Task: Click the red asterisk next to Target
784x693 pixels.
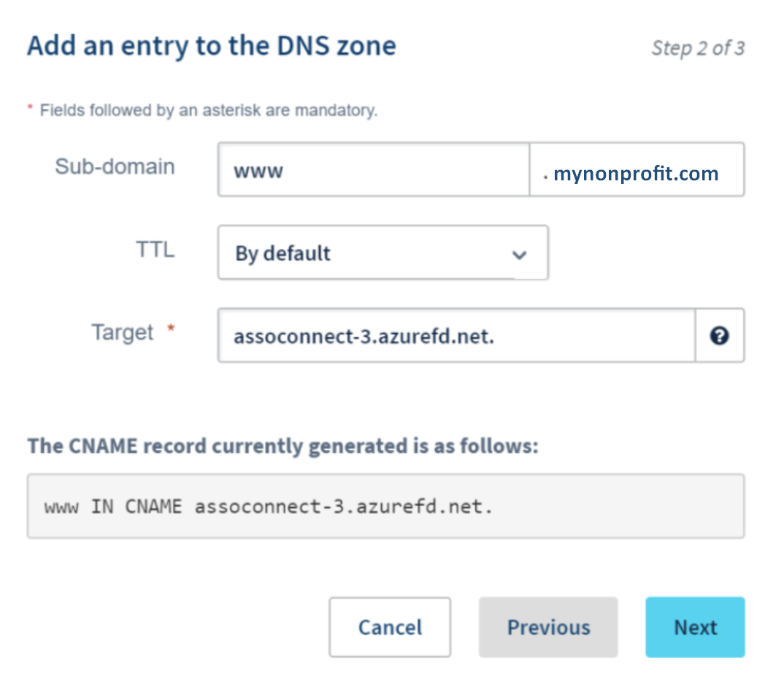Action: coord(172,330)
